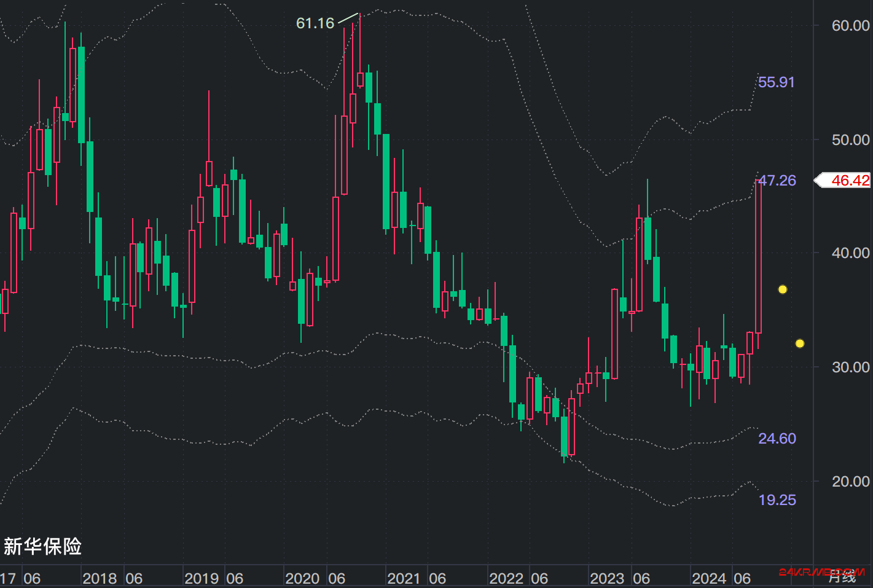Click the 61.16 peak price label
The height and width of the screenshot is (588, 873).
(315, 23)
